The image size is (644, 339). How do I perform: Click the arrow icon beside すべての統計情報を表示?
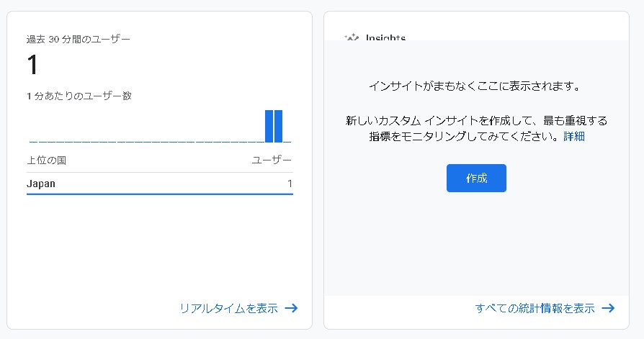pos(608,308)
